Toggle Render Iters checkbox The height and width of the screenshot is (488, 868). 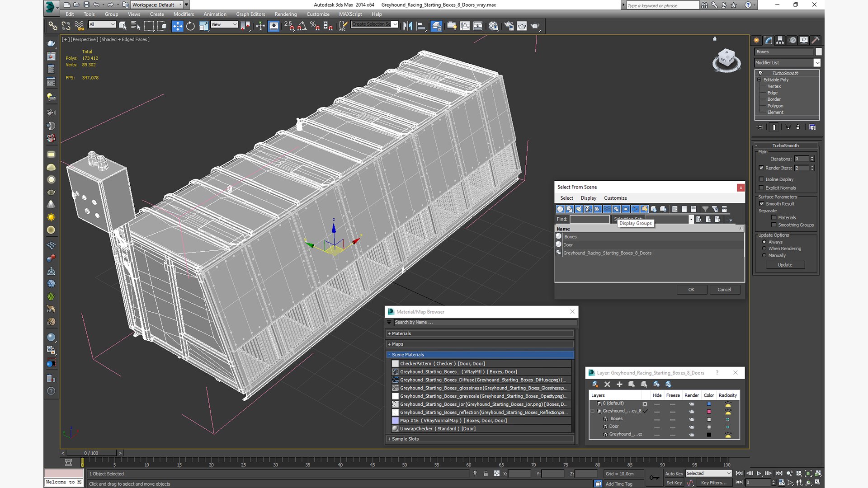click(761, 168)
